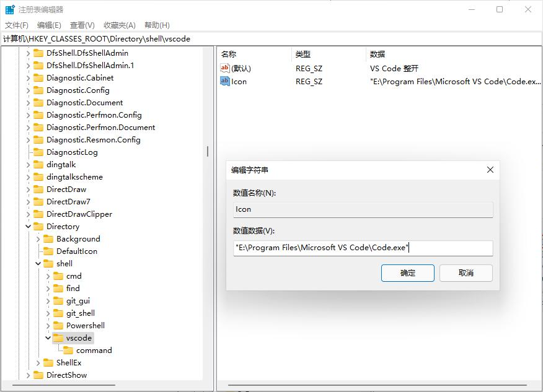
Task: Click the folder icon for DiagnosticLog
Action: pyautogui.click(x=38, y=152)
